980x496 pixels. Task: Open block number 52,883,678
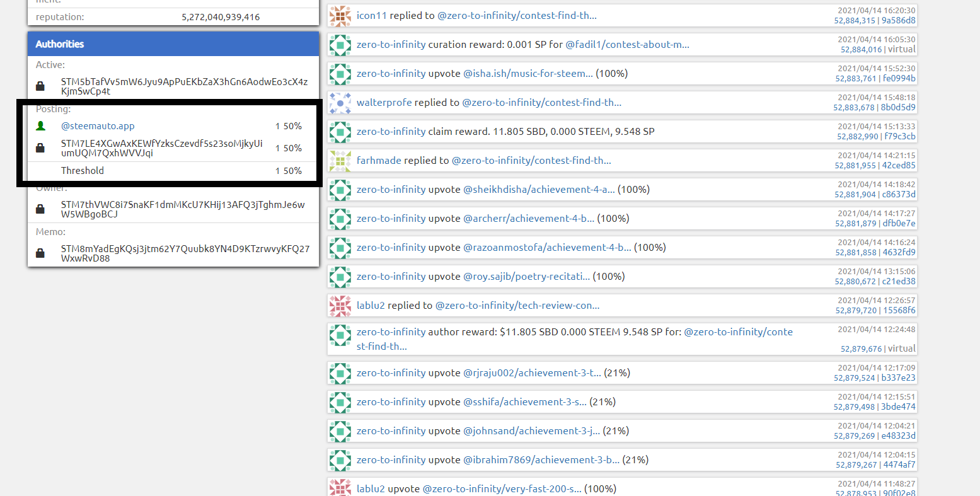click(854, 108)
